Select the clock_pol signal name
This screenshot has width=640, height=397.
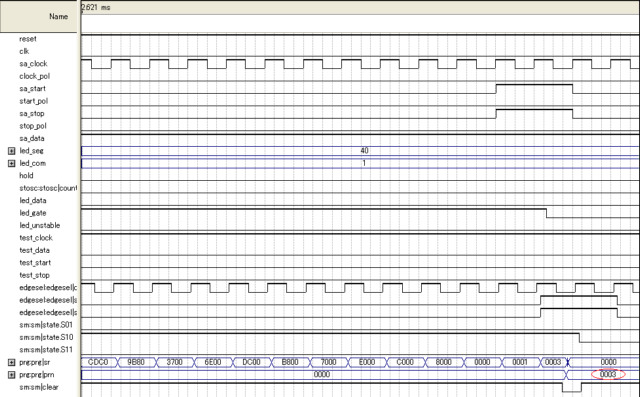point(34,76)
